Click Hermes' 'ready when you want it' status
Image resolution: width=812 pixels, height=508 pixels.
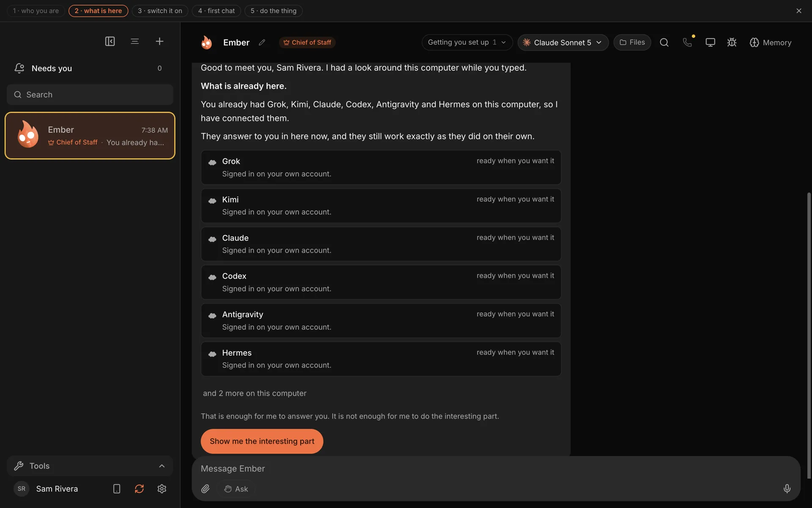pos(515,352)
